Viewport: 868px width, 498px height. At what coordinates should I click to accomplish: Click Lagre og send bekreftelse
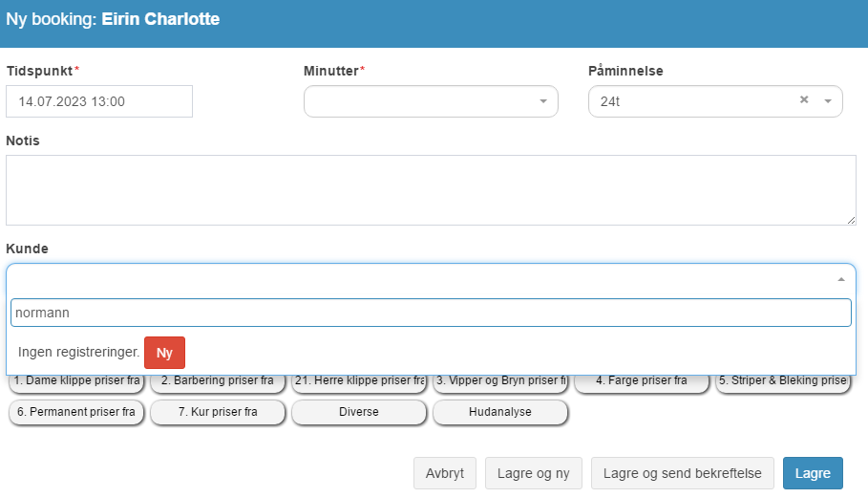[x=682, y=473]
